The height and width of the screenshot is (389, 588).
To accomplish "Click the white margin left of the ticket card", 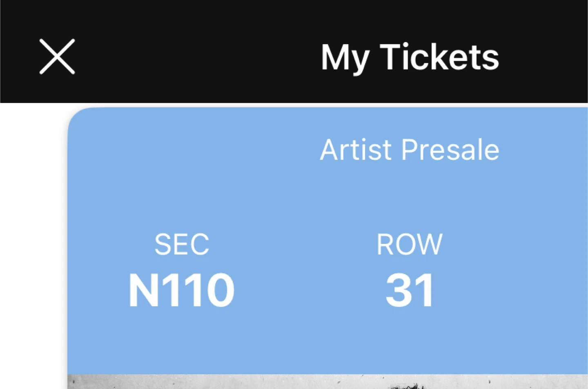I will pyautogui.click(x=33, y=245).
